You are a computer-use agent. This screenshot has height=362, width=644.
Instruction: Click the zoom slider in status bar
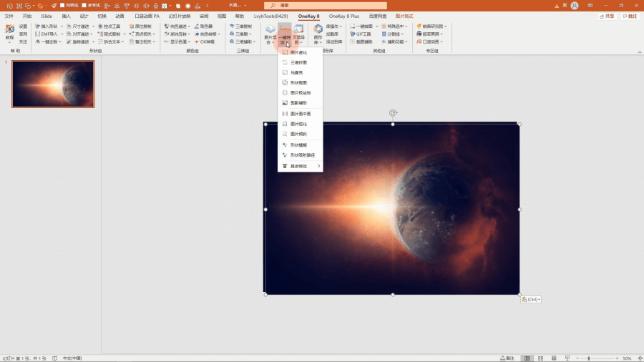(597, 358)
